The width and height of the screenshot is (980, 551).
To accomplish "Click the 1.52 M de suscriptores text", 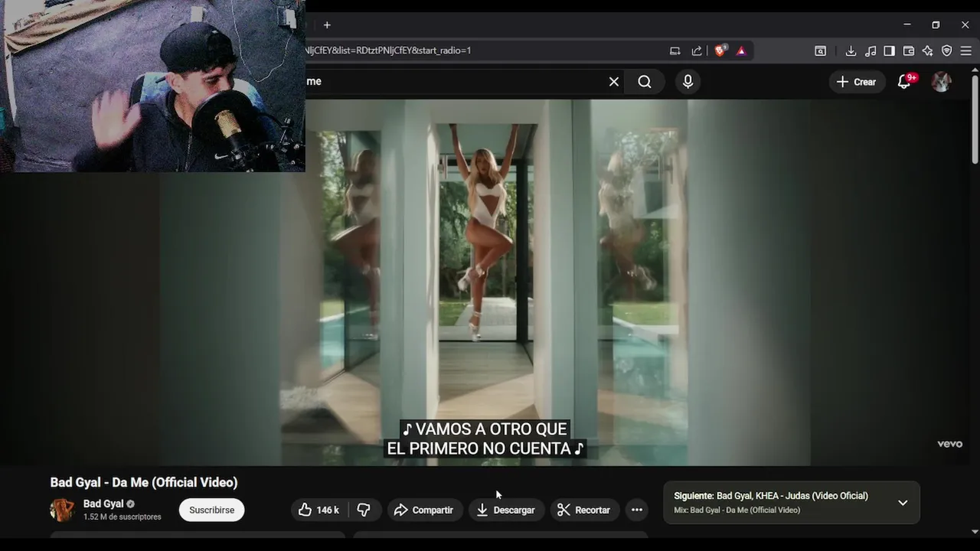I will tap(122, 517).
